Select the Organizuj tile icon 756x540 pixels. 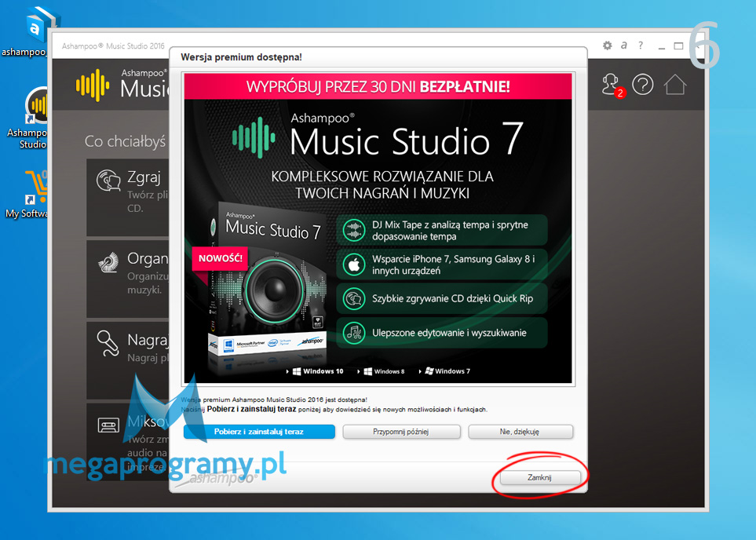(108, 262)
